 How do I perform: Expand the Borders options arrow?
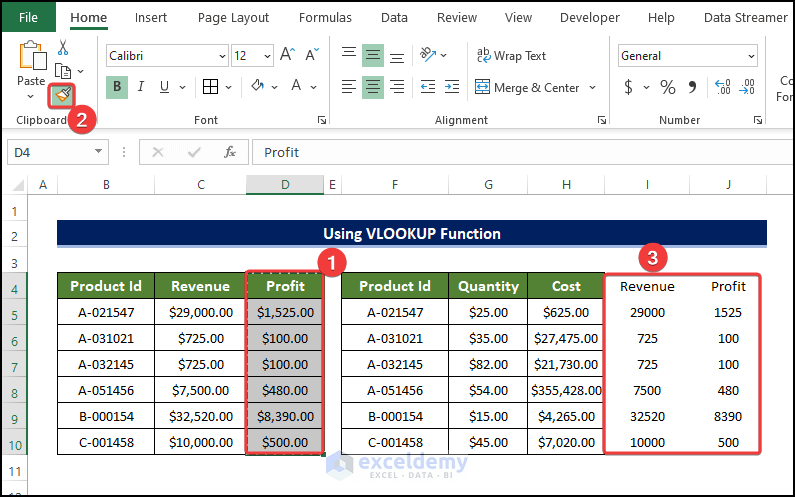229,88
